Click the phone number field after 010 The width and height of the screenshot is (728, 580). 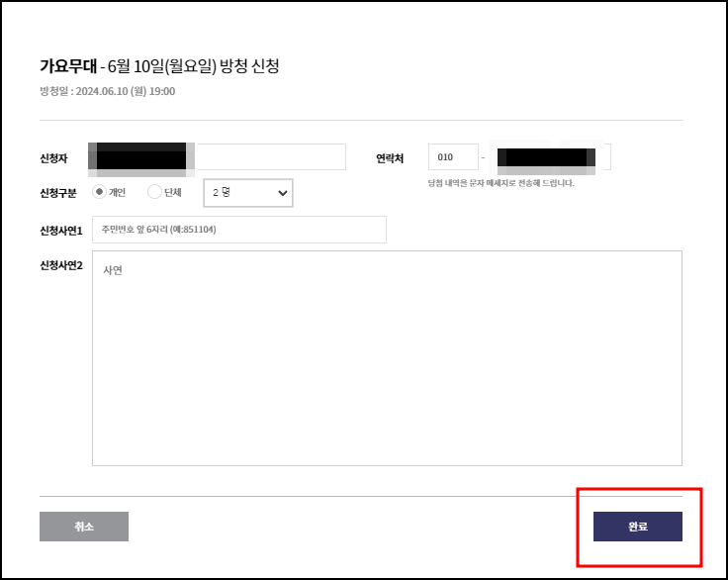550,157
